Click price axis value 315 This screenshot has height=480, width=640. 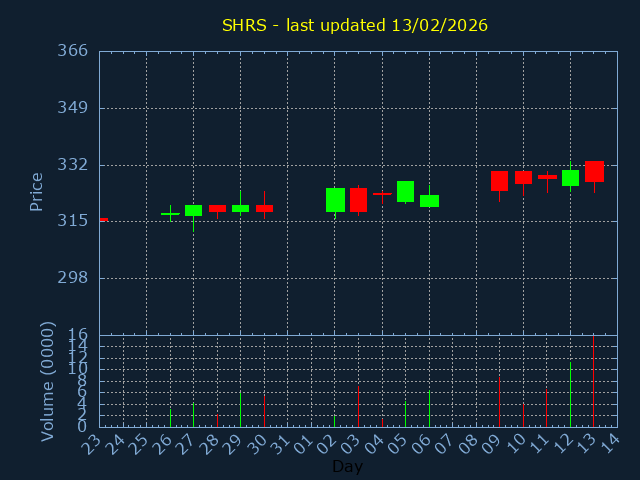tap(73, 221)
